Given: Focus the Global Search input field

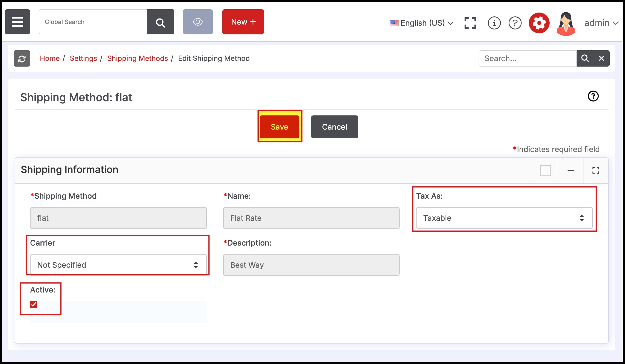Looking at the screenshot, I should [x=93, y=22].
